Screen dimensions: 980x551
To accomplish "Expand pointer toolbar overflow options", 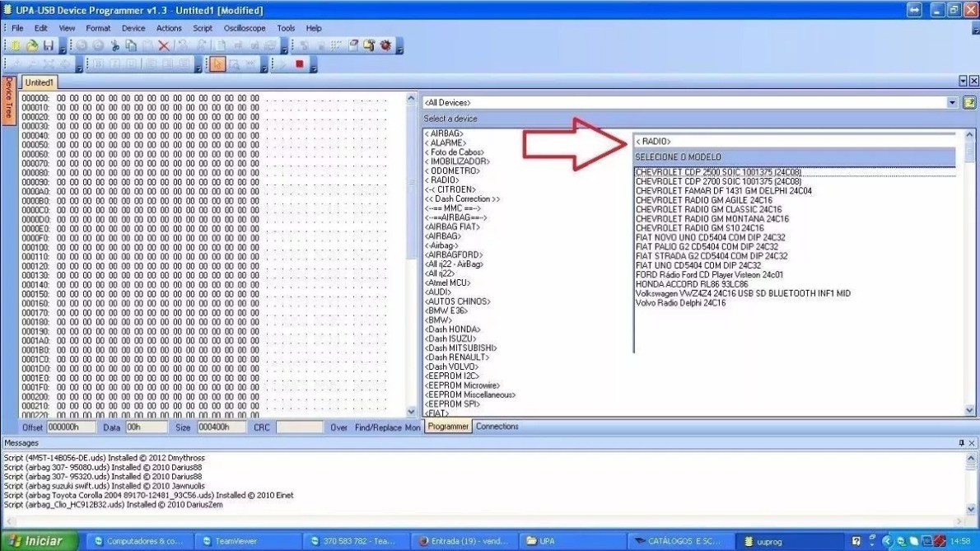I will coord(264,66).
